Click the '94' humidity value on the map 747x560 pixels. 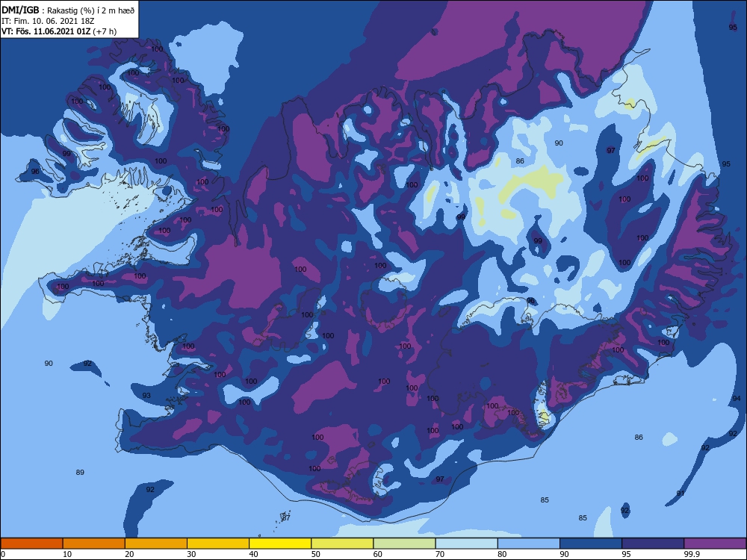(x=737, y=398)
